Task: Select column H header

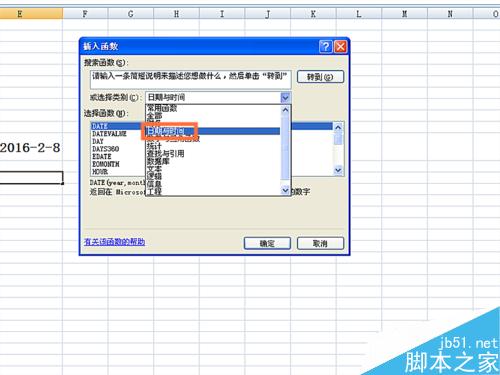Action: [176, 14]
